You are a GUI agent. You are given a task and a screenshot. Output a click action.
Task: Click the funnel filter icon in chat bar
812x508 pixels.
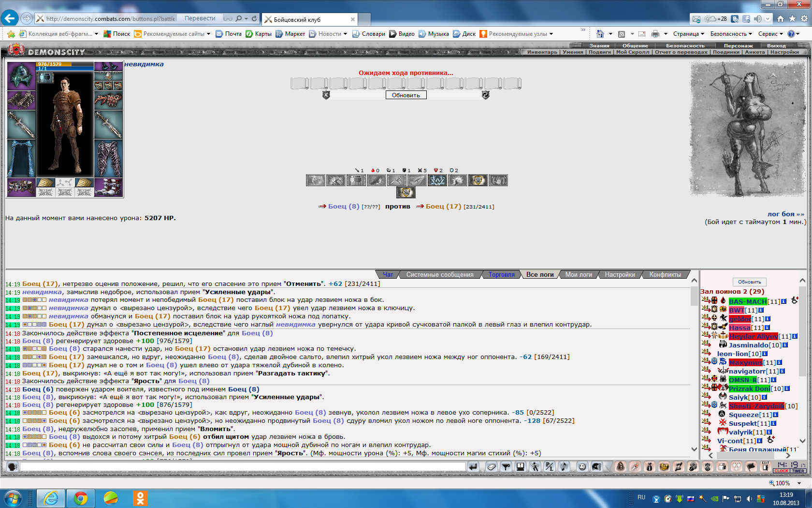[x=506, y=467]
